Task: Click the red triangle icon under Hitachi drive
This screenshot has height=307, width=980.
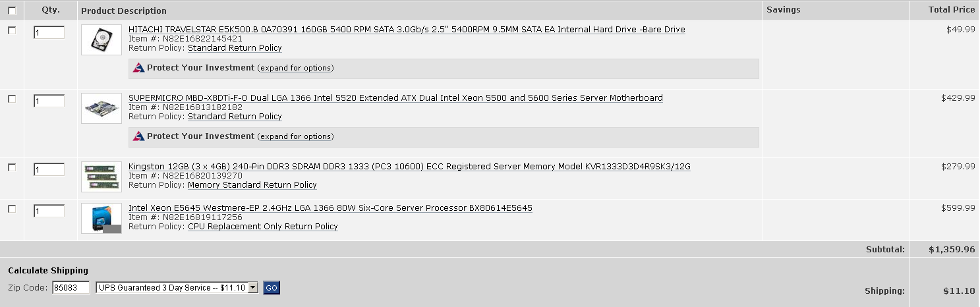Action: (x=138, y=68)
